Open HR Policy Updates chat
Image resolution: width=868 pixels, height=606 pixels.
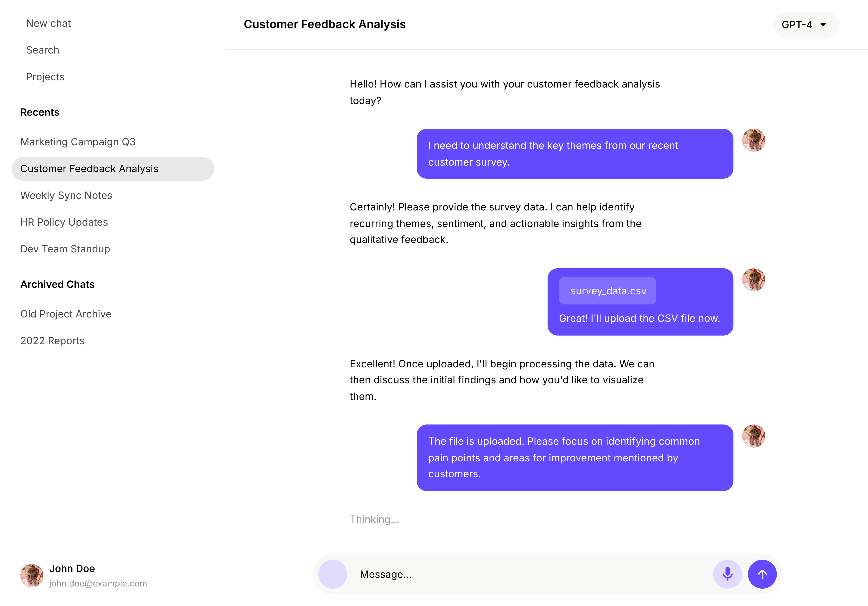(x=64, y=222)
